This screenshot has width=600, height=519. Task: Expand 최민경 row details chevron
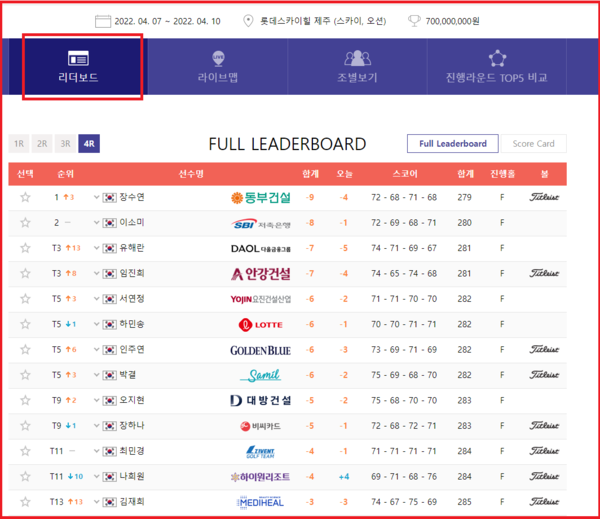(x=96, y=451)
